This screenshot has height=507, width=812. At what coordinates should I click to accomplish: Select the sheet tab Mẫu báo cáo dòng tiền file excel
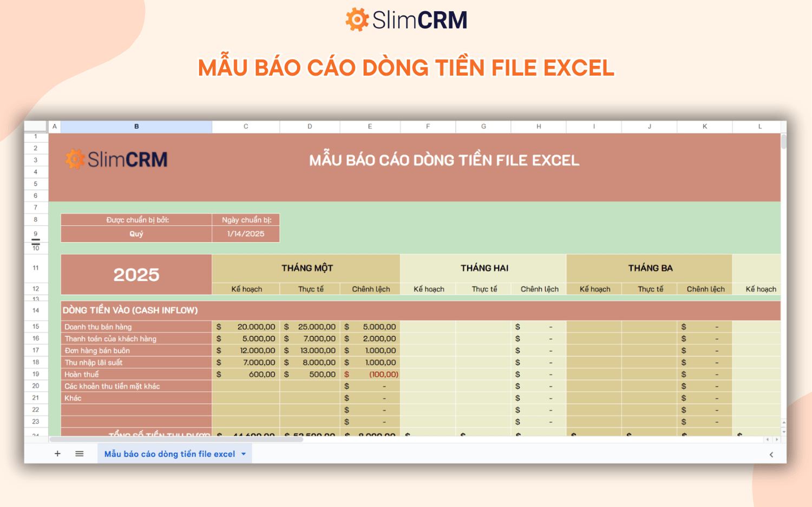point(171,453)
